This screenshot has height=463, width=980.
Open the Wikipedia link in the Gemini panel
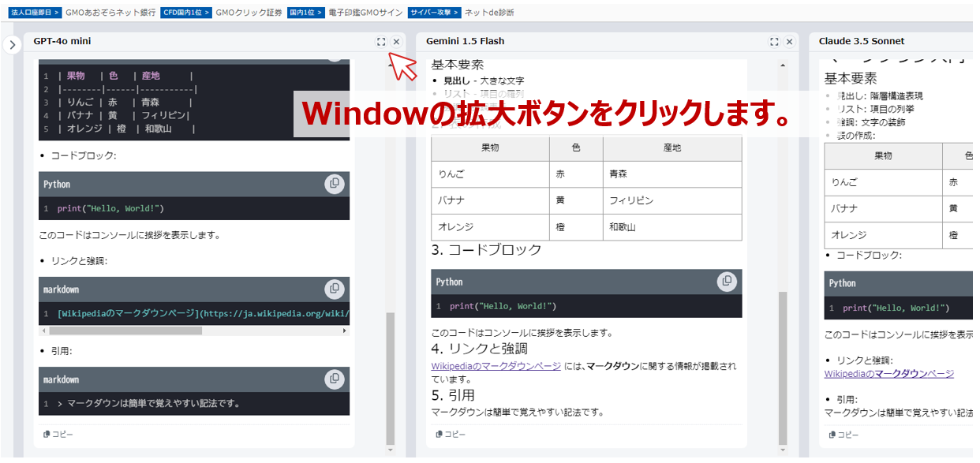click(496, 366)
